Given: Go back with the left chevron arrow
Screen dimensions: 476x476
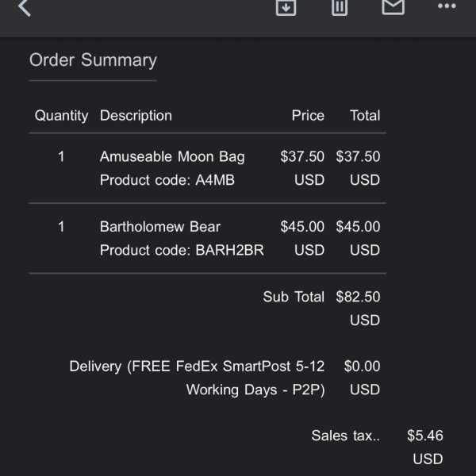Looking at the screenshot, I should coord(25,6).
